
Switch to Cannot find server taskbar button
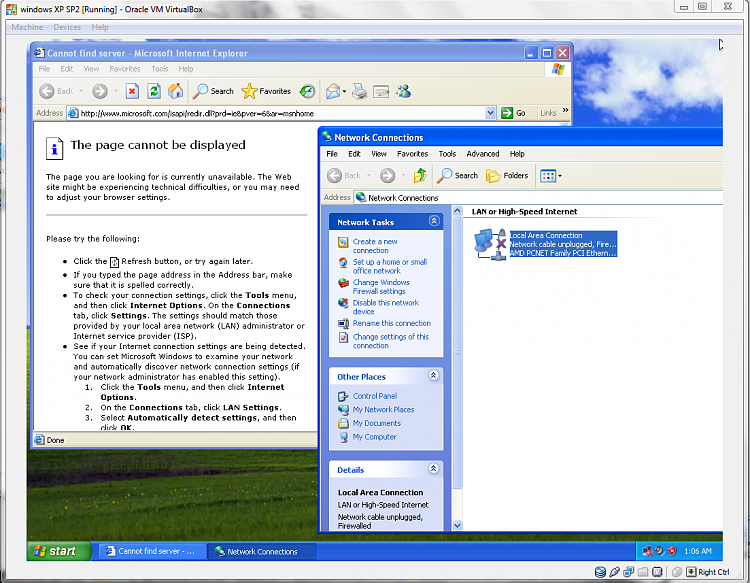[153, 551]
